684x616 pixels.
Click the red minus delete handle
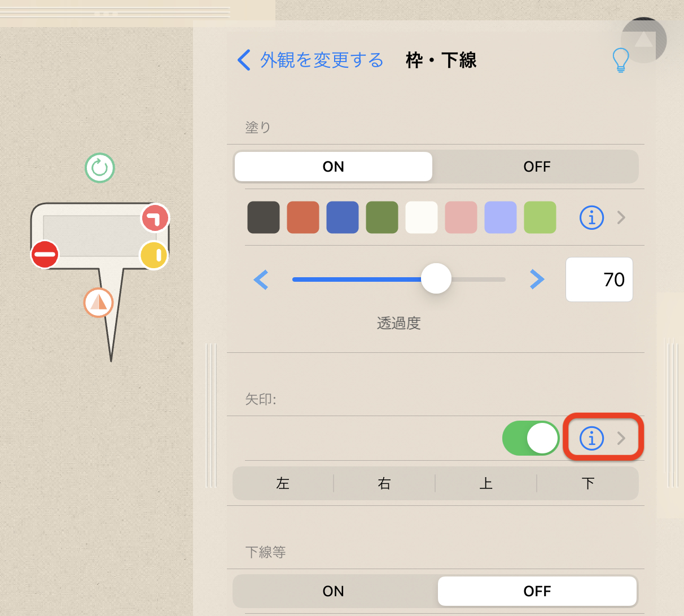tap(45, 254)
